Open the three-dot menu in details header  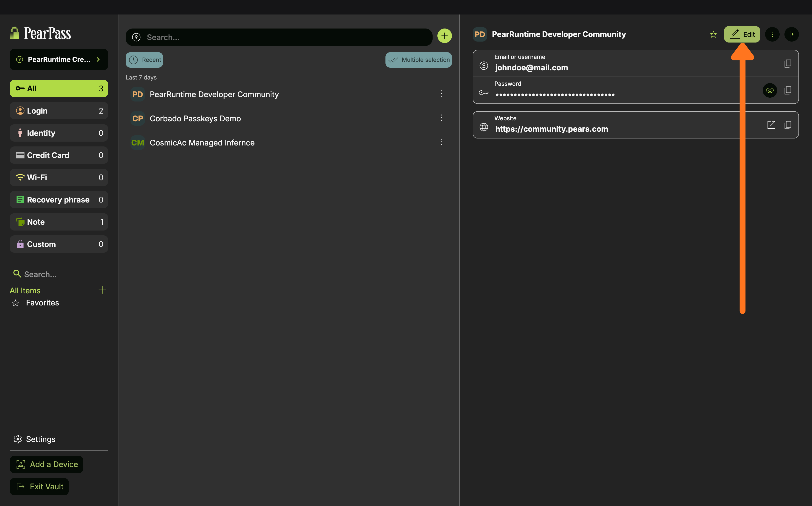point(772,34)
